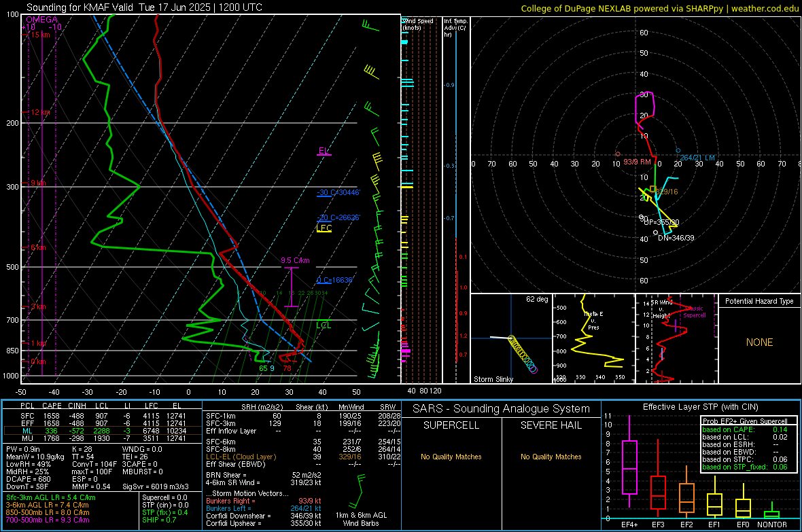Screen dimensions: 802x532
Task: Click the orange '329/16' hodograph label
Action: point(667,192)
